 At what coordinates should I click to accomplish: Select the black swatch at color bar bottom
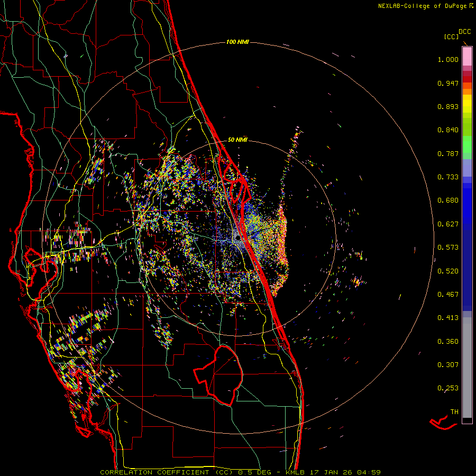click(x=467, y=420)
